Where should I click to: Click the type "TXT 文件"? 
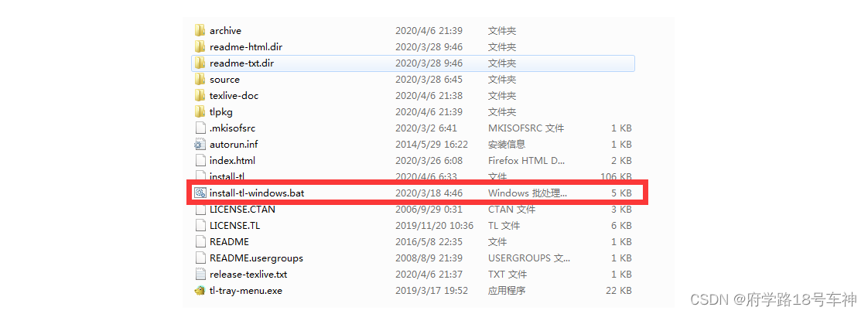[507, 274]
